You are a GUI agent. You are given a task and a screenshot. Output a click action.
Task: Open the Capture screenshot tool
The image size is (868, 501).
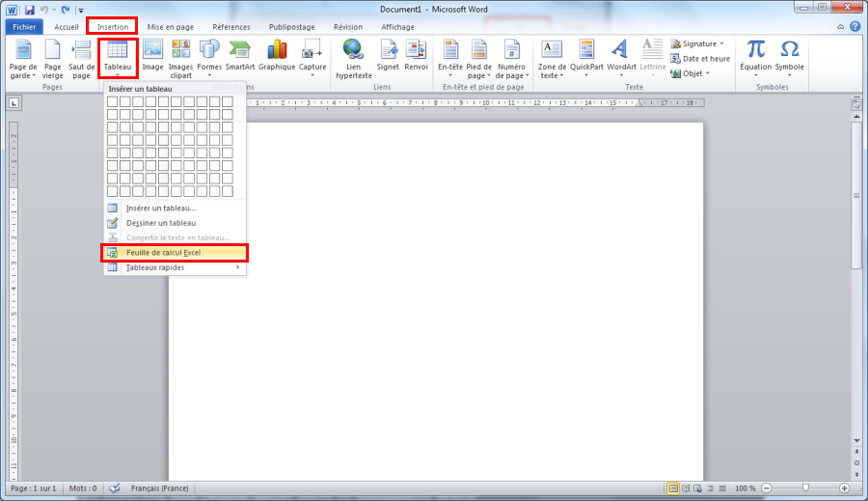point(312,58)
